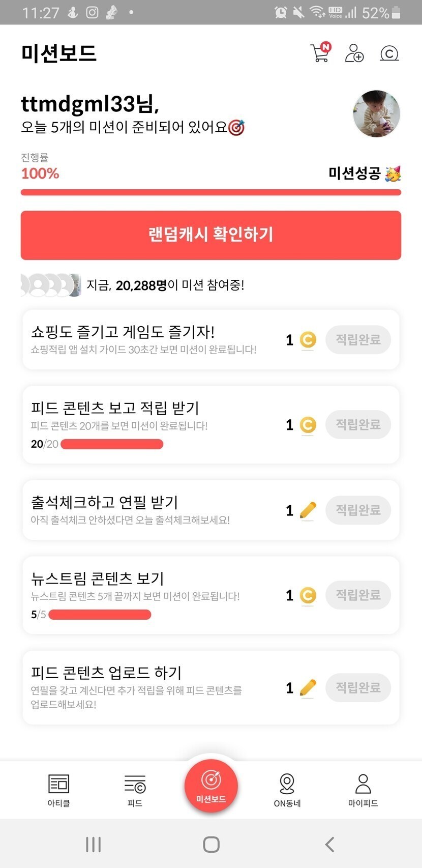Viewport: 422px width, 868px height.
Task: Click the overall mission progress bar
Action: (211, 192)
